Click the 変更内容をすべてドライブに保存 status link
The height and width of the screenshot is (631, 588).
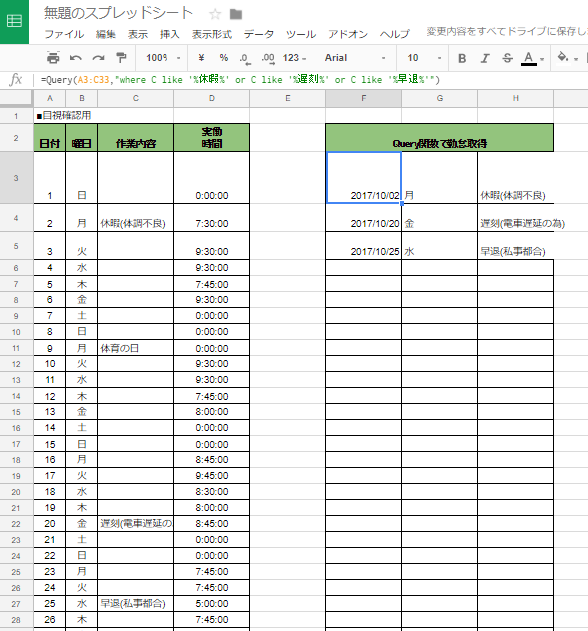click(x=507, y=31)
